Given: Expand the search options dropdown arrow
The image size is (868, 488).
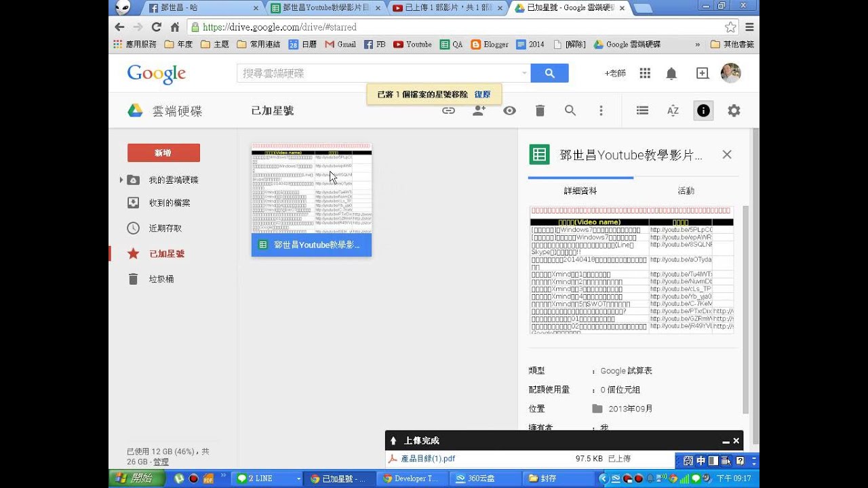Looking at the screenshot, I should [x=524, y=73].
